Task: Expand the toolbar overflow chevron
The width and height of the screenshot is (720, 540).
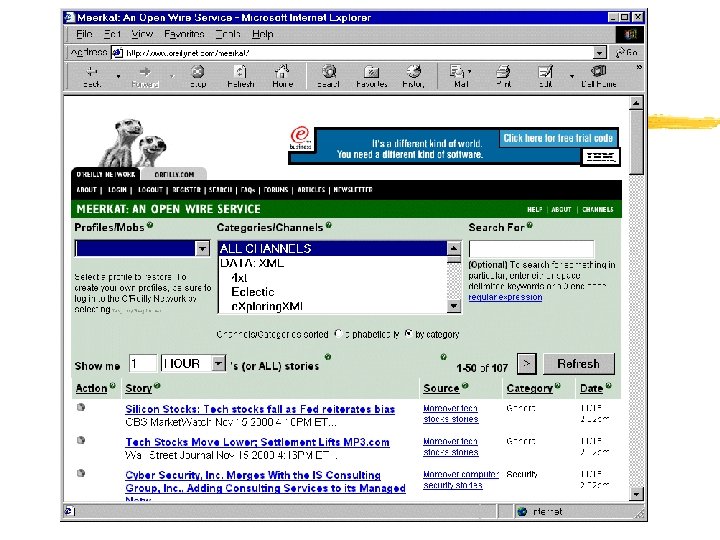Action: (x=638, y=68)
